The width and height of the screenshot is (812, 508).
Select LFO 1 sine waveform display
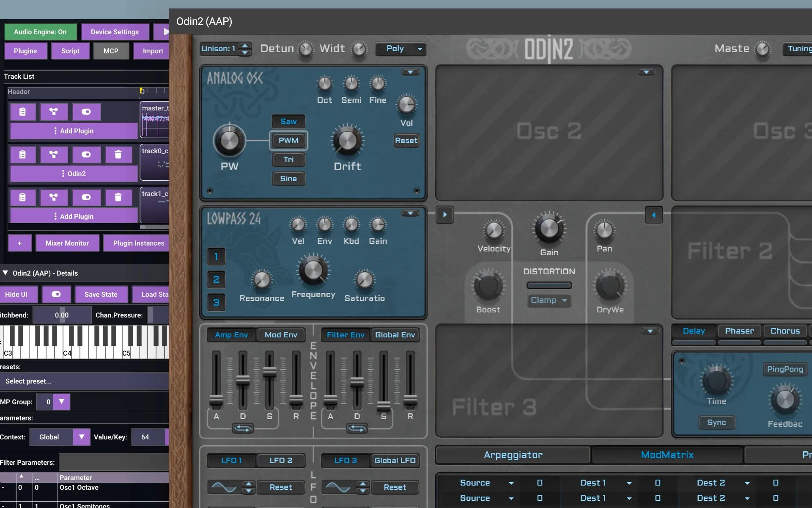pos(224,487)
